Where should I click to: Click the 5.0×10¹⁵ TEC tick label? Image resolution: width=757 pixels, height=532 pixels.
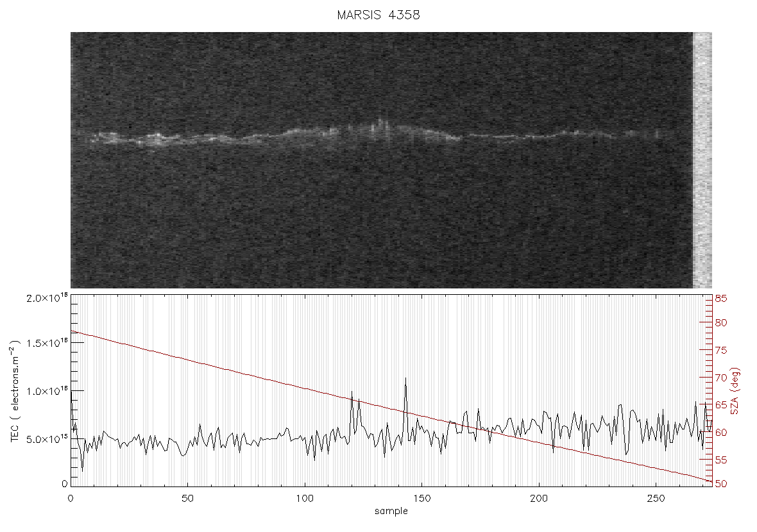(x=47, y=439)
